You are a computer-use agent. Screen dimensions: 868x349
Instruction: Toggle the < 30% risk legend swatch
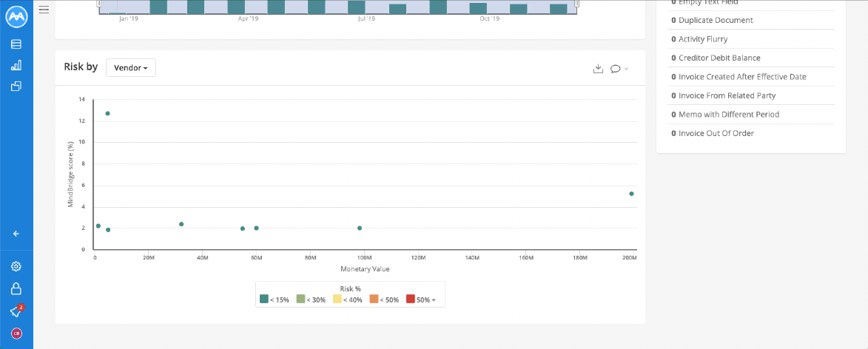[x=300, y=299]
